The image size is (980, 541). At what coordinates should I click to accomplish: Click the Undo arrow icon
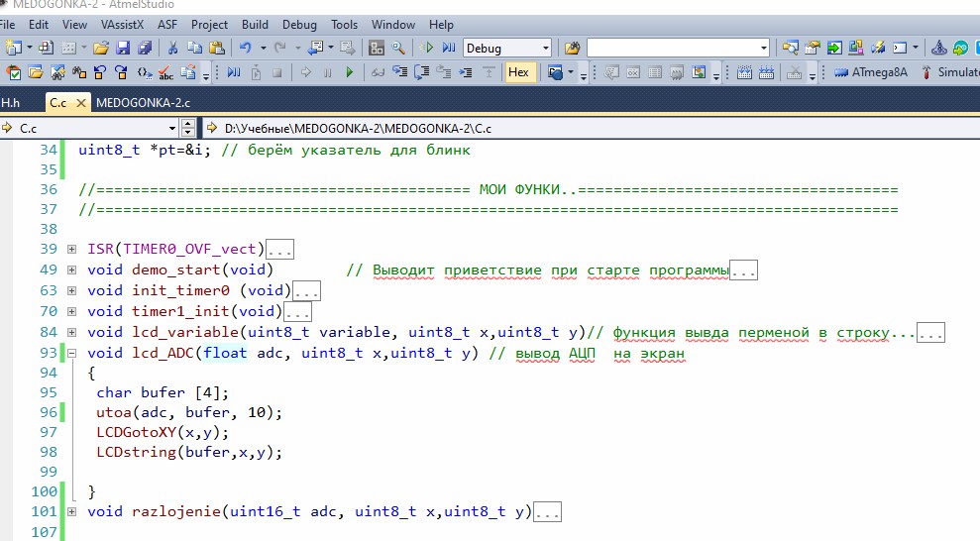coord(245,48)
